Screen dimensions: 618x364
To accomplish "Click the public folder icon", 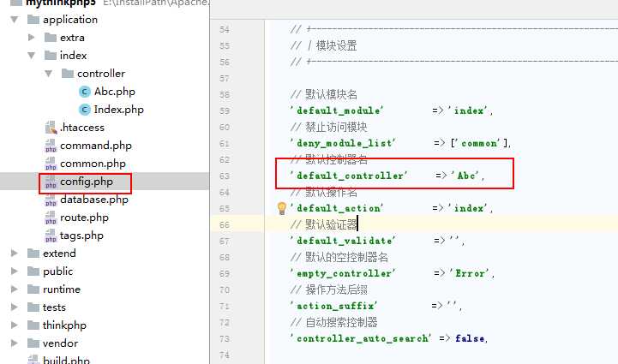I will tap(33, 271).
